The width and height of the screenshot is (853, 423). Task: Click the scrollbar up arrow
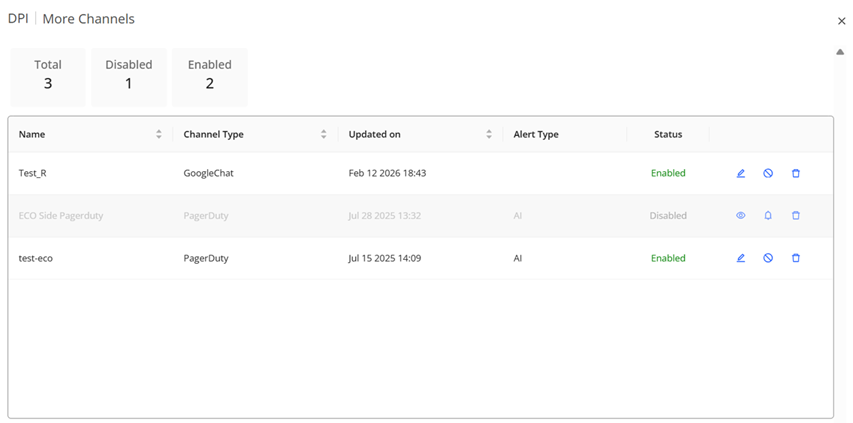tap(840, 51)
